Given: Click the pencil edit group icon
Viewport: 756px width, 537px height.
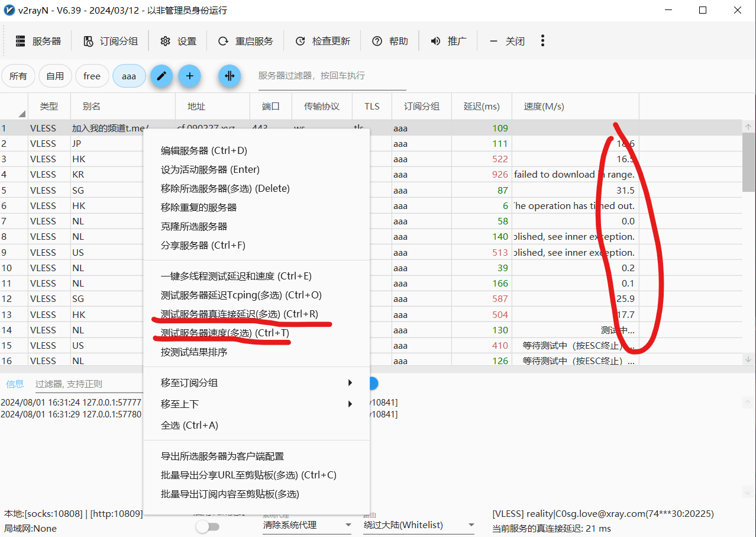Looking at the screenshot, I should pos(161,76).
